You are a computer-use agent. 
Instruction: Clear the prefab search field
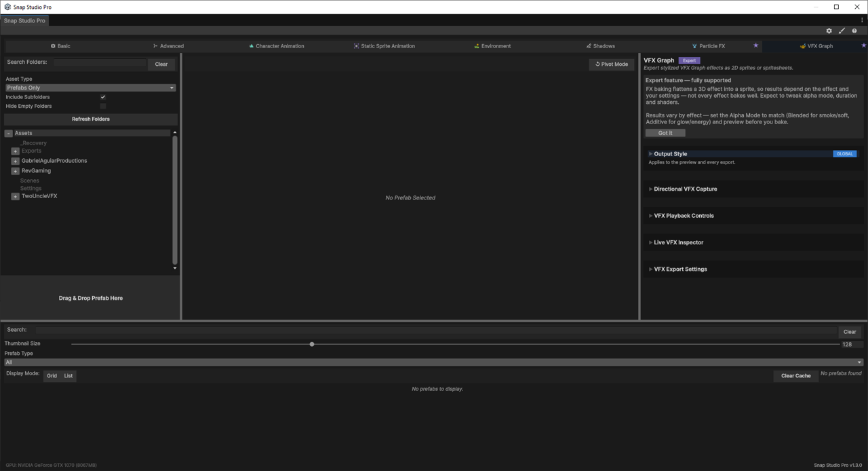850,332
